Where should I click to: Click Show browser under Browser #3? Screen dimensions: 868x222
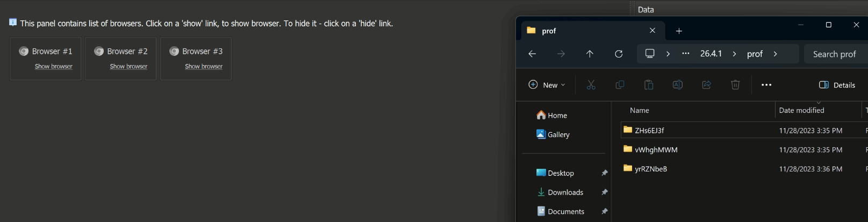pyautogui.click(x=204, y=66)
